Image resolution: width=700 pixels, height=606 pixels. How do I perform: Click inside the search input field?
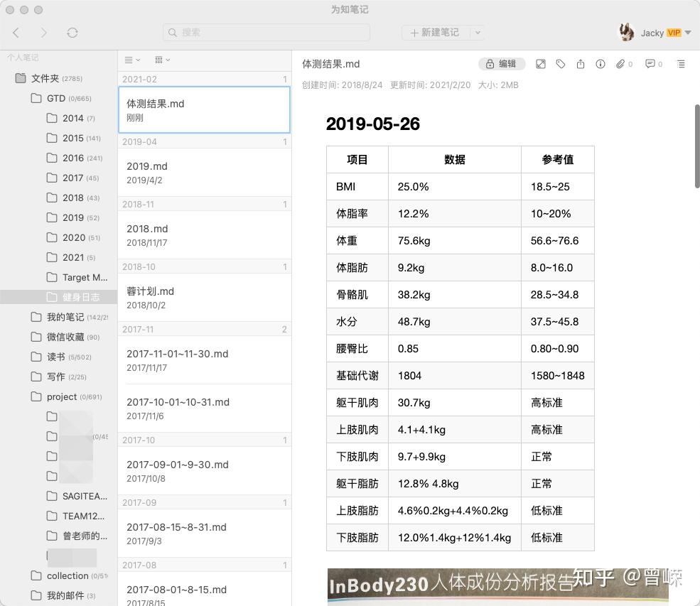tap(266, 33)
